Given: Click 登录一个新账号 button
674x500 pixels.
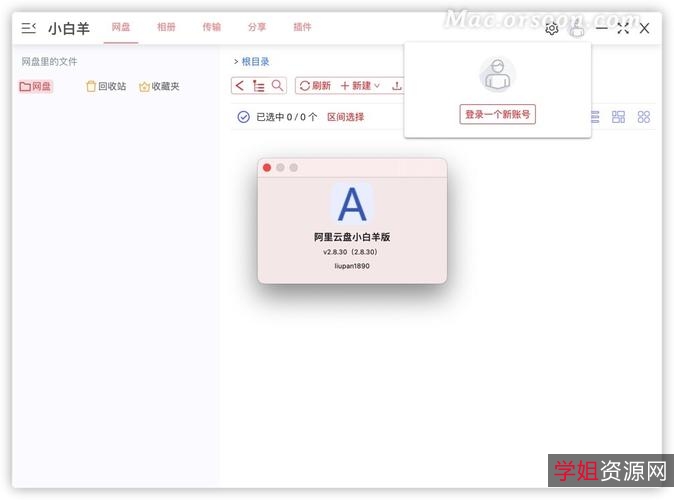Looking at the screenshot, I should point(497,114).
